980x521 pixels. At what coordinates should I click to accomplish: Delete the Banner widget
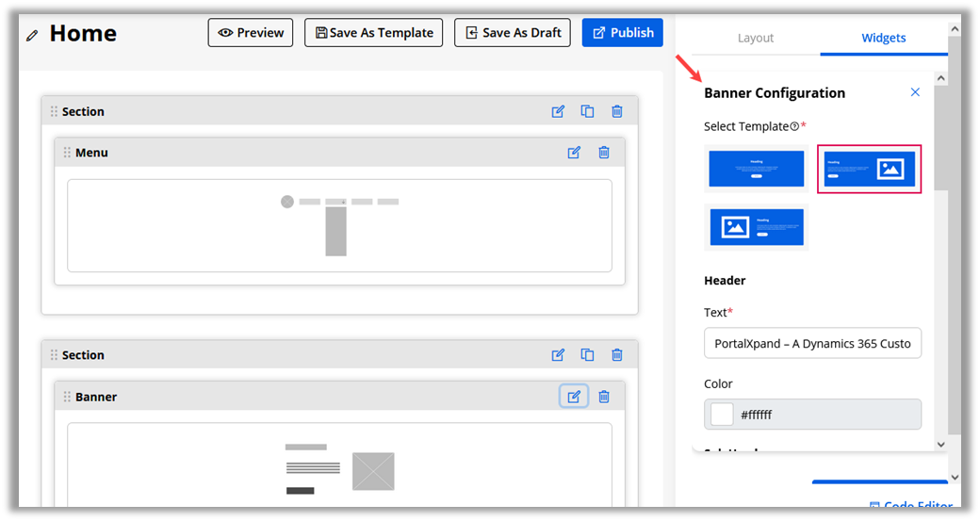[604, 397]
